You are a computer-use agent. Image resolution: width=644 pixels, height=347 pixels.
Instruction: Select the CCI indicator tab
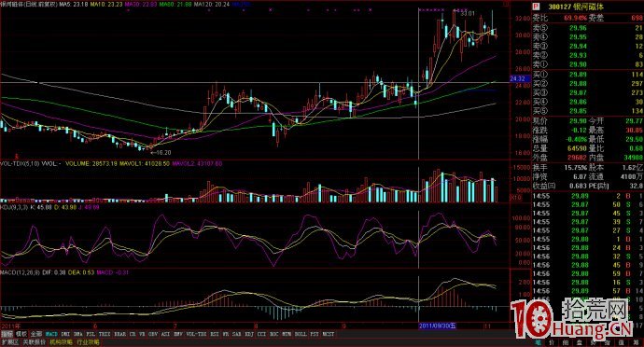tap(261, 334)
